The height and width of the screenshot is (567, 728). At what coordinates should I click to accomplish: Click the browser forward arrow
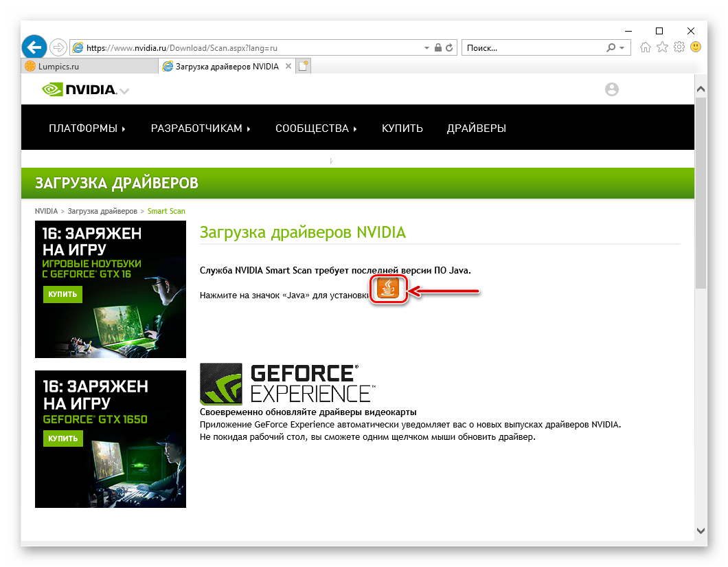[58, 47]
